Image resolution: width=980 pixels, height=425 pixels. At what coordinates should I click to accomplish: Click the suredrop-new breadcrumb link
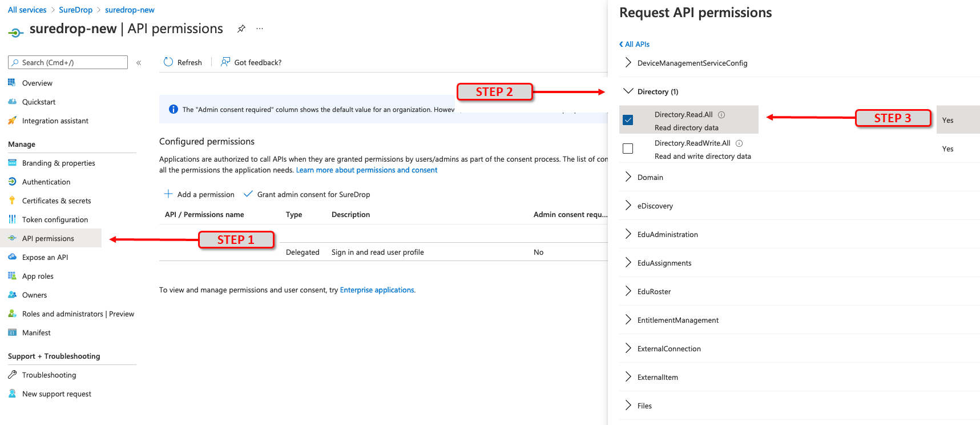[130, 10]
